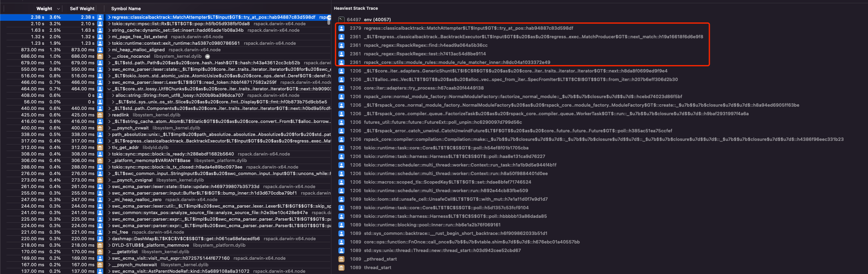Image resolution: width=868 pixels, height=274 pixels.
Task: Select __rust_begin_short_backtrace stack frame
Action: click(455, 233)
